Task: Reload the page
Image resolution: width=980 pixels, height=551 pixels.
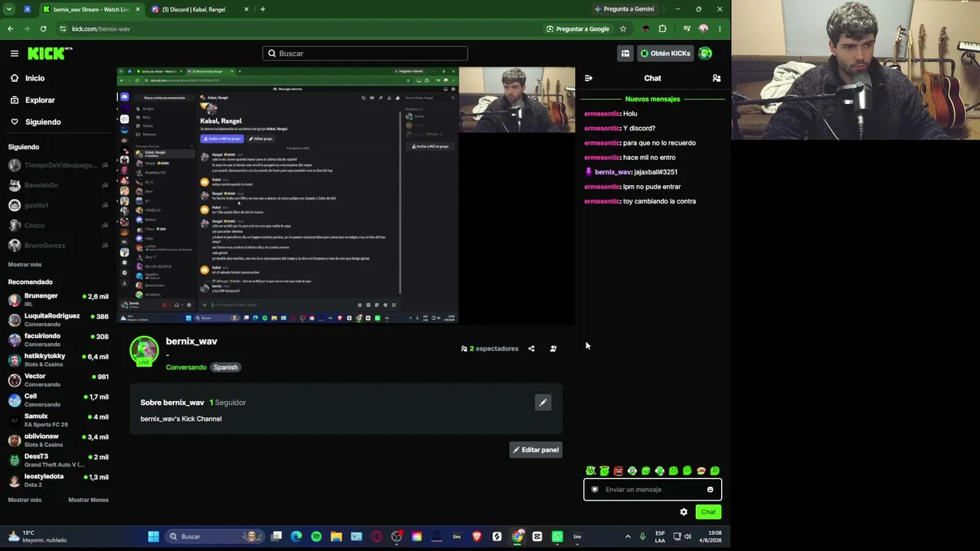Action: [43, 29]
